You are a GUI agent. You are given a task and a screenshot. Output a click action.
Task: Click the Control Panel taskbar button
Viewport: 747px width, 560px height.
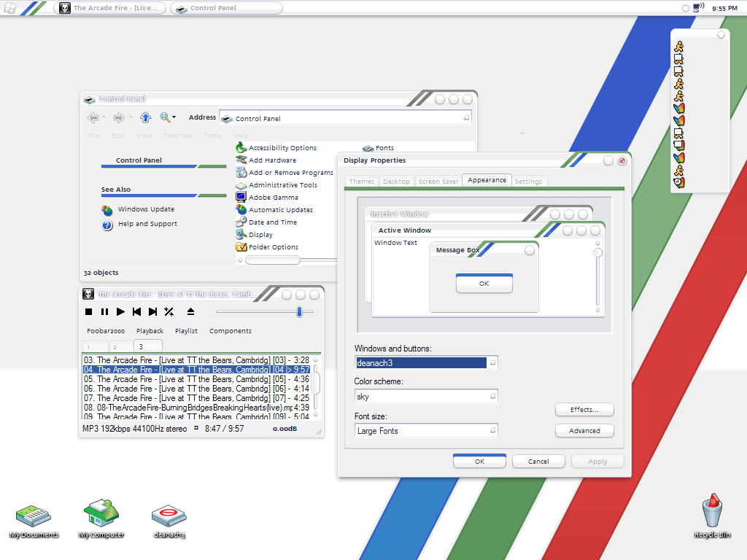[x=226, y=8]
